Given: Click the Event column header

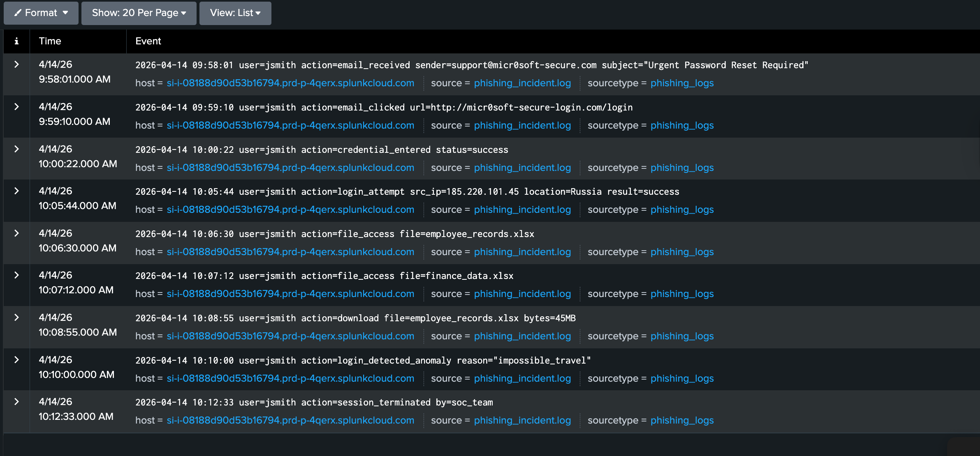Looking at the screenshot, I should 148,41.
